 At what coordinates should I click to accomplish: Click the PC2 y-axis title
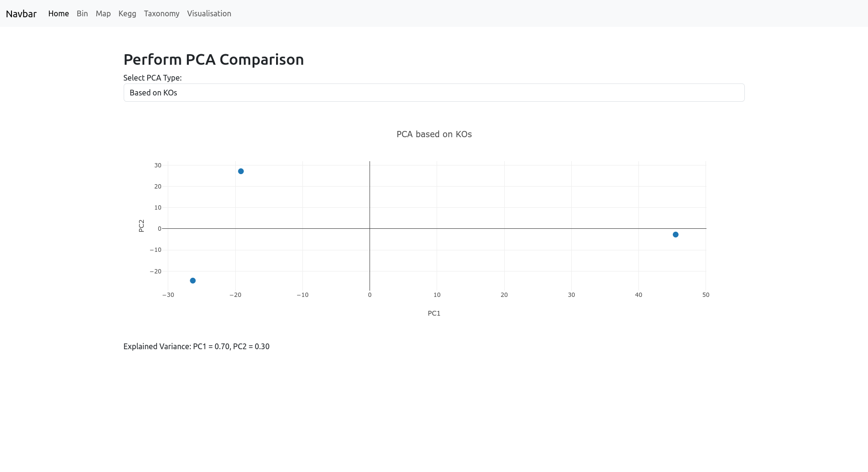click(141, 226)
